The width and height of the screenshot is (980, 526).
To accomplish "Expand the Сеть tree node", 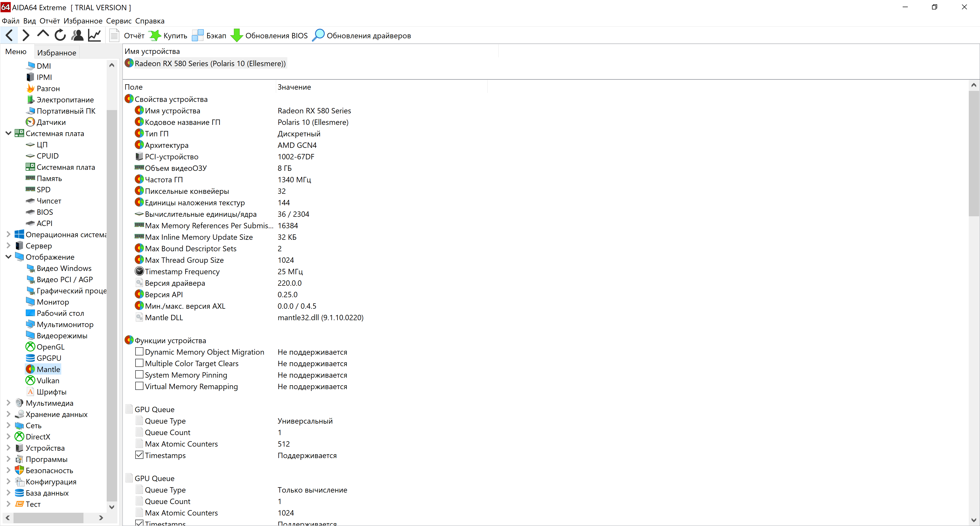I will (8, 425).
